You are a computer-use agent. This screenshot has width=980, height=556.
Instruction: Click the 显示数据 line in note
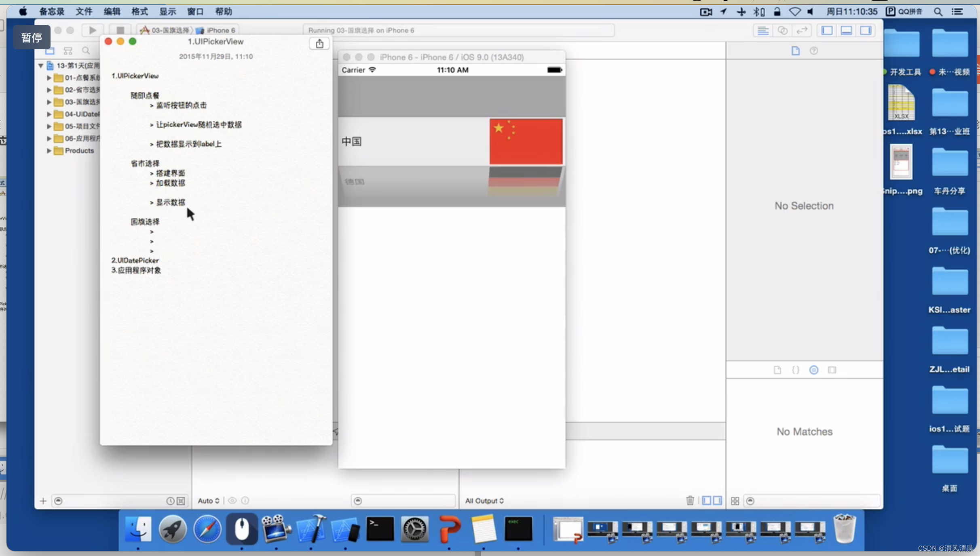171,202
